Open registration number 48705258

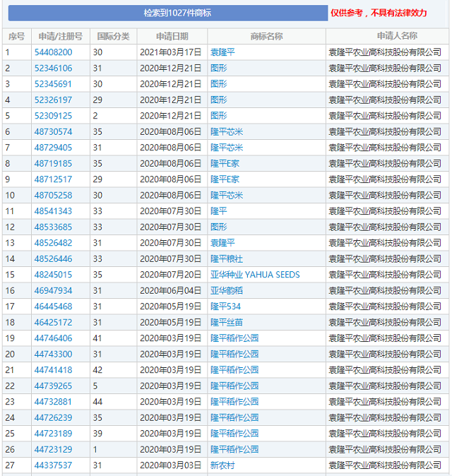click(x=53, y=195)
